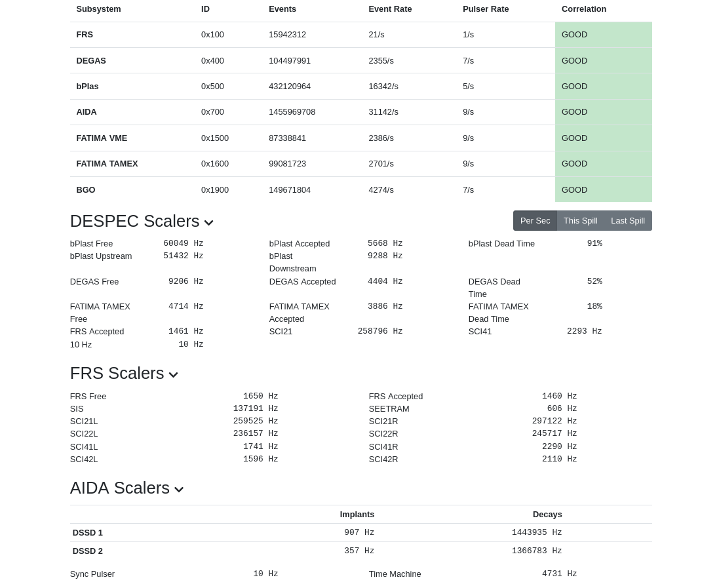Click the DSSD 2 row label
The height and width of the screenshot is (588, 719).
pos(88,551)
